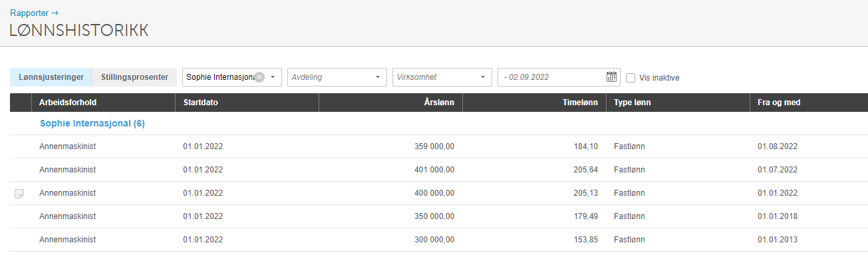
Task: Click Startdato 01.01.2022 in the 350 000,00 row
Action: coord(203,216)
